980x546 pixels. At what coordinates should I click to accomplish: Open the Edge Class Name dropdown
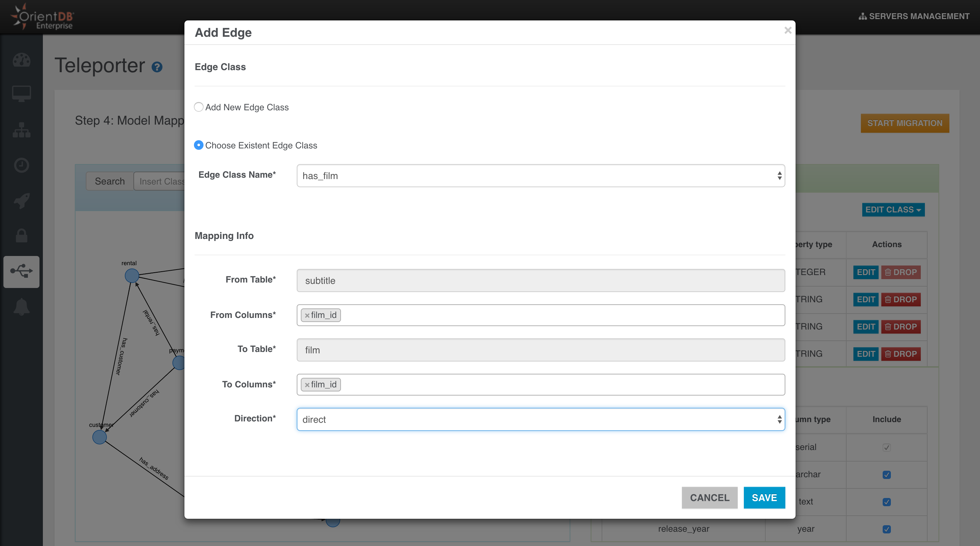(540, 176)
